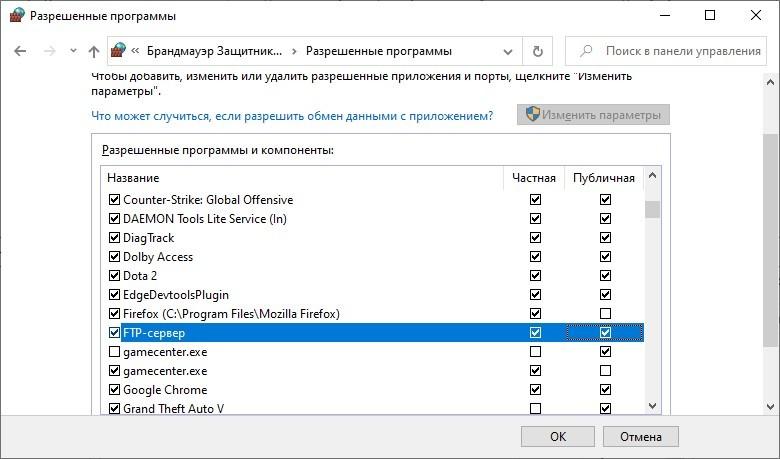Viewport: 780px width, 459px height.
Task: Maximize the Разрешенные программы window
Action: pos(710,15)
